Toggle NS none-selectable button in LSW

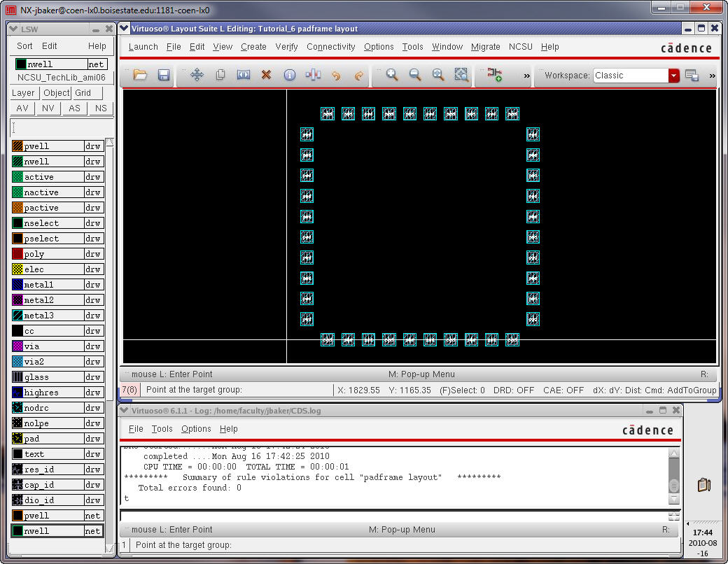tap(101, 108)
